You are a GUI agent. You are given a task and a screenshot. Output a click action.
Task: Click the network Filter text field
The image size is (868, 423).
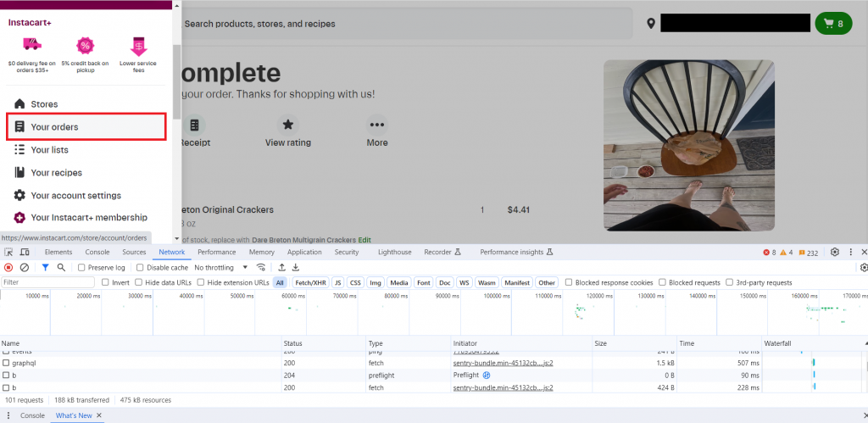[48, 282]
